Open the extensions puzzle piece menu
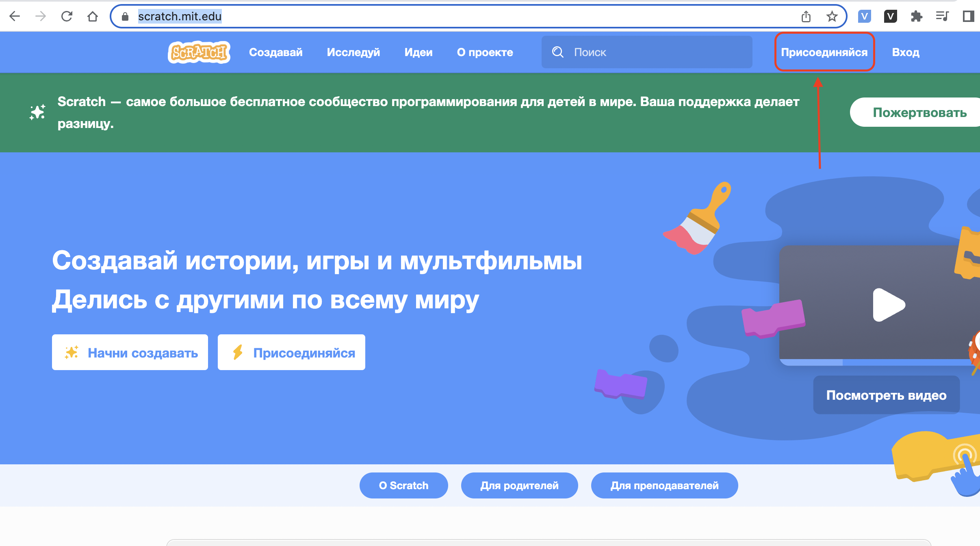 point(917,16)
